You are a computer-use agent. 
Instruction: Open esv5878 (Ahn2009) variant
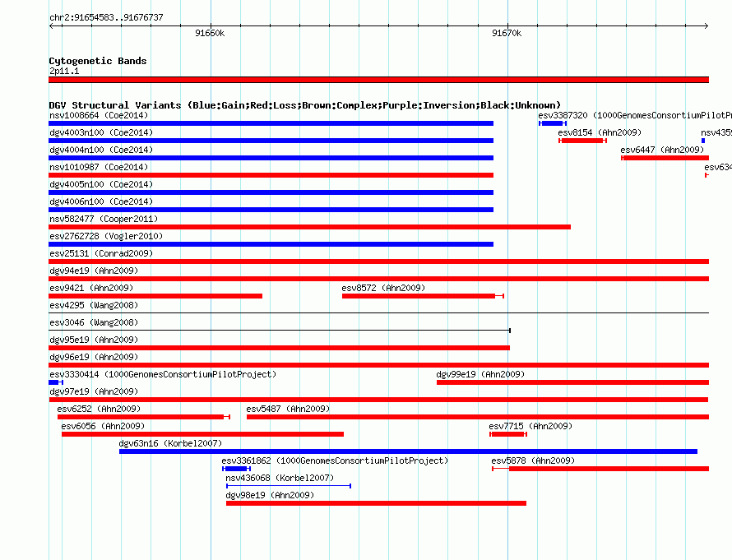pyautogui.click(x=600, y=469)
